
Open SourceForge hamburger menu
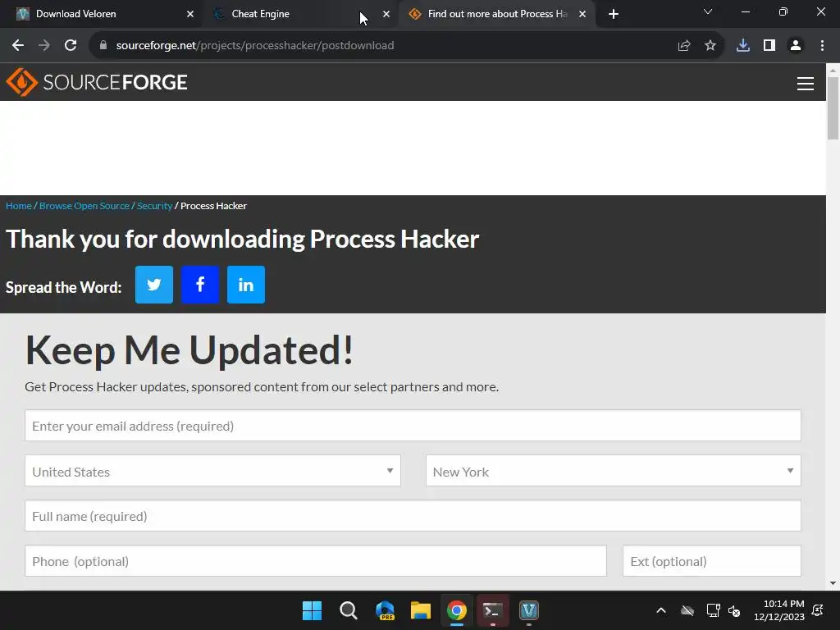(806, 84)
